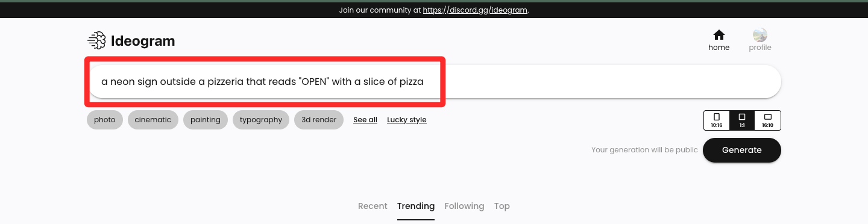Switch to the Top tab
Screen dimensions: 868x224
(x=502, y=206)
